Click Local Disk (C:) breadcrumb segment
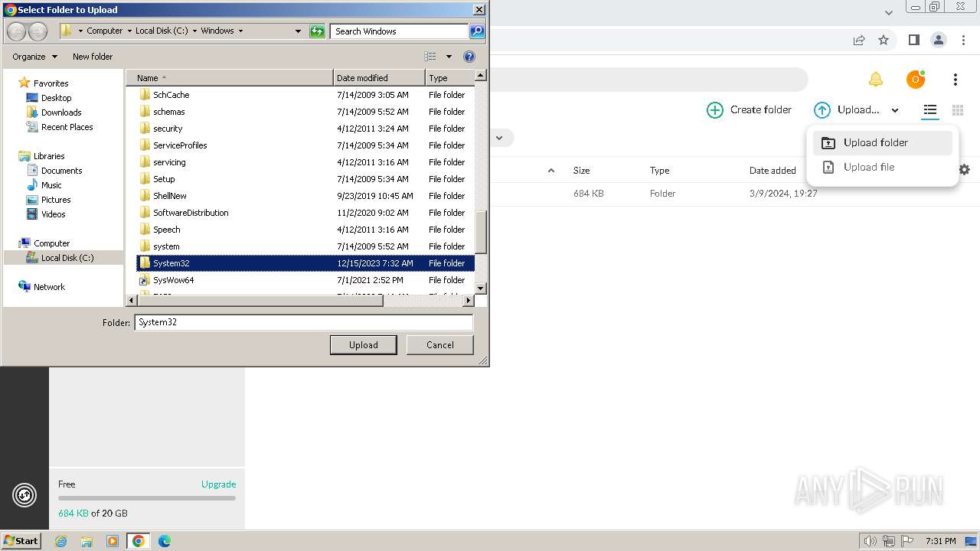Screen dimensions: 980x551 162,31
